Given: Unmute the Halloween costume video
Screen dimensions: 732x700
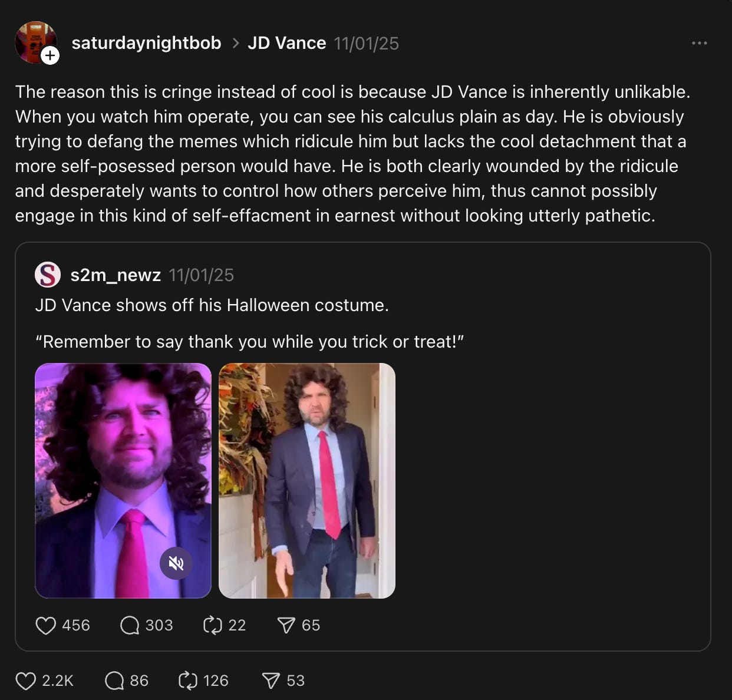Looking at the screenshot, I should pyautogui.click(x=176, y=563).
